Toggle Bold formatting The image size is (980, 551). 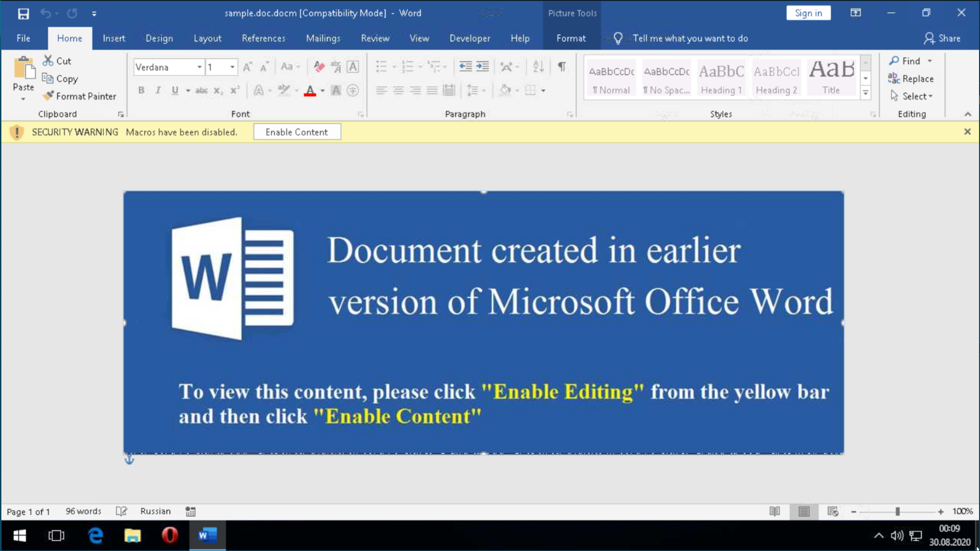click(141, 90)
